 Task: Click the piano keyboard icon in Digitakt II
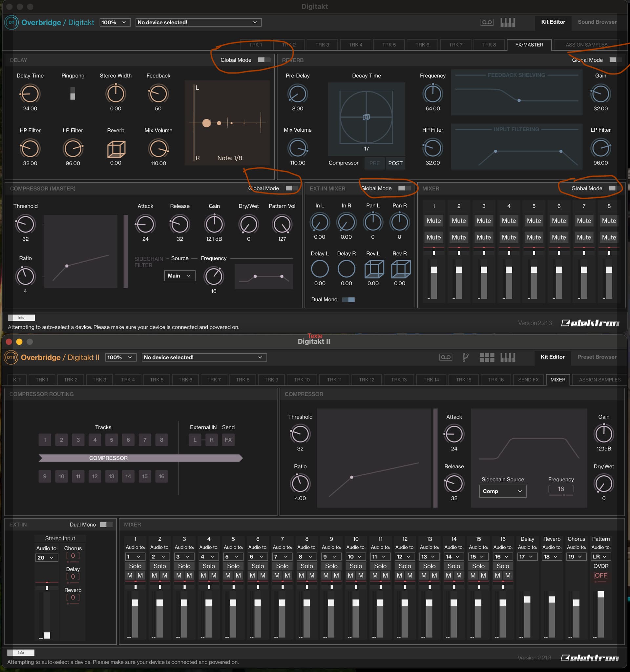pyautogui.click(x=508, y=357)
